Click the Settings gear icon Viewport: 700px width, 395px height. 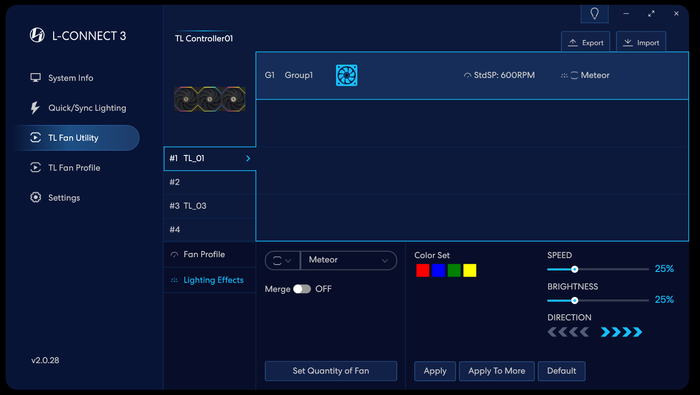tap(35, 197)
